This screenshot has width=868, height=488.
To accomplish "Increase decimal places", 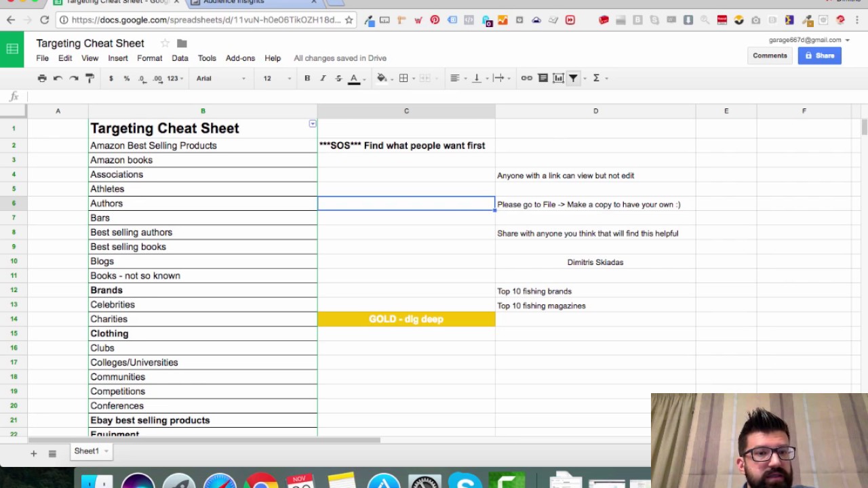I will (157, 79).
